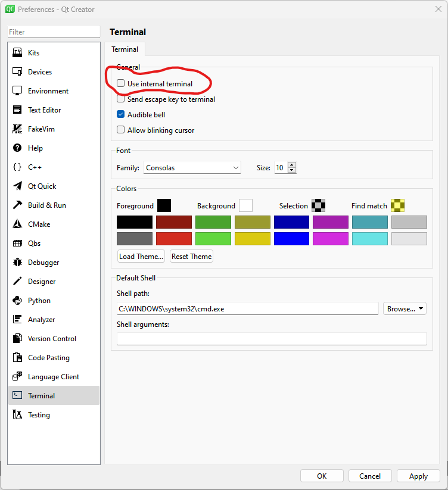This screenshot has height=490, width=448.
Task: Open the Testing flask icon
Action: pos(17,415)
